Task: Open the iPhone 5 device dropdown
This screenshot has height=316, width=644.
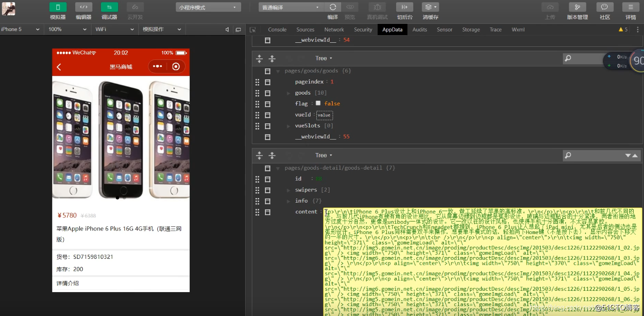Action: [x=21, y=29]
